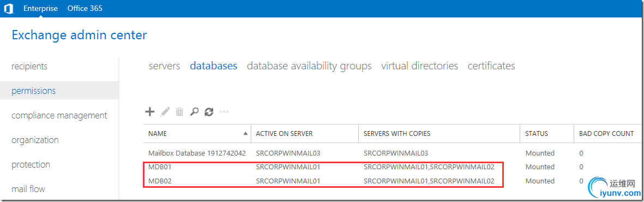This screenshot has width=644, height=202.
Task: Sort by the STATUS column header
Action: [537, 134]
